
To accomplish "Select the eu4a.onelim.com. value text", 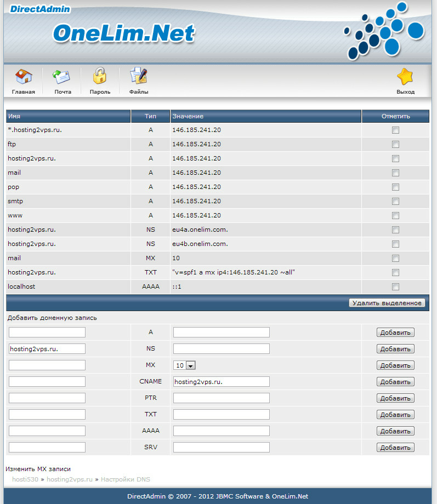I will [x=200, y=230].
